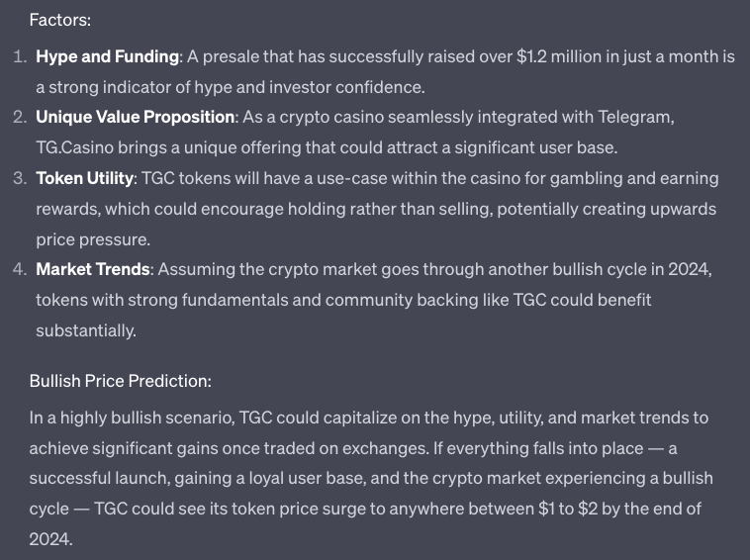Click the final "2024." at paragraph end
Image resolution: width=750 pixels, height=560 pixels.
pyautogui.click(x=50, y=541)
